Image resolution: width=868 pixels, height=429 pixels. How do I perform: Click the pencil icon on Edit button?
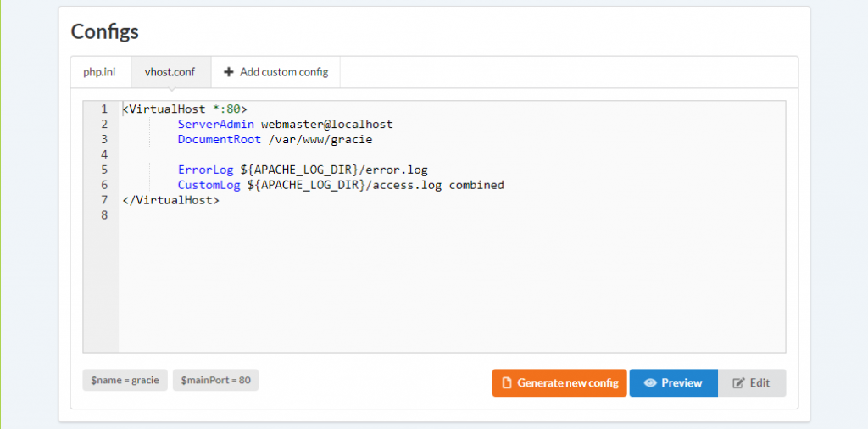[738, 383]
